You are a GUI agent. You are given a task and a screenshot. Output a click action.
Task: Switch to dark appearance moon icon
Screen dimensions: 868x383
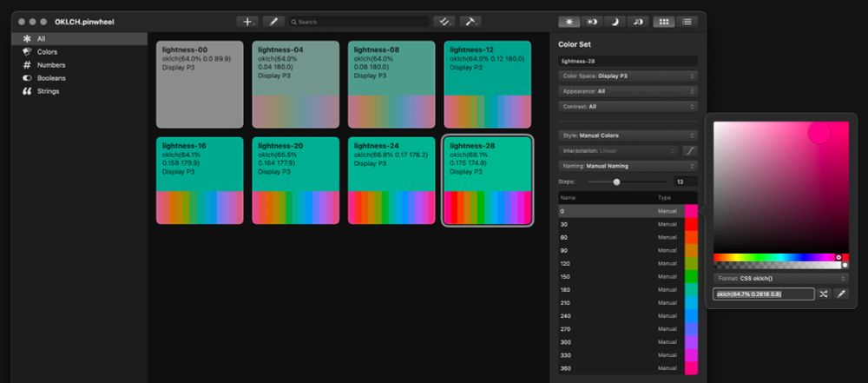click(615, 22)
